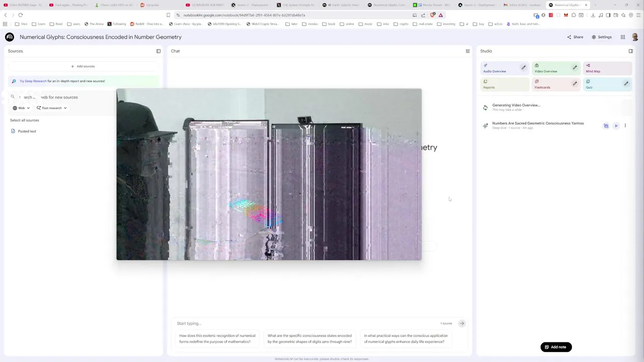Edit Flashcards customization
This screenshot has height=362, width=644.
(575, 83)
